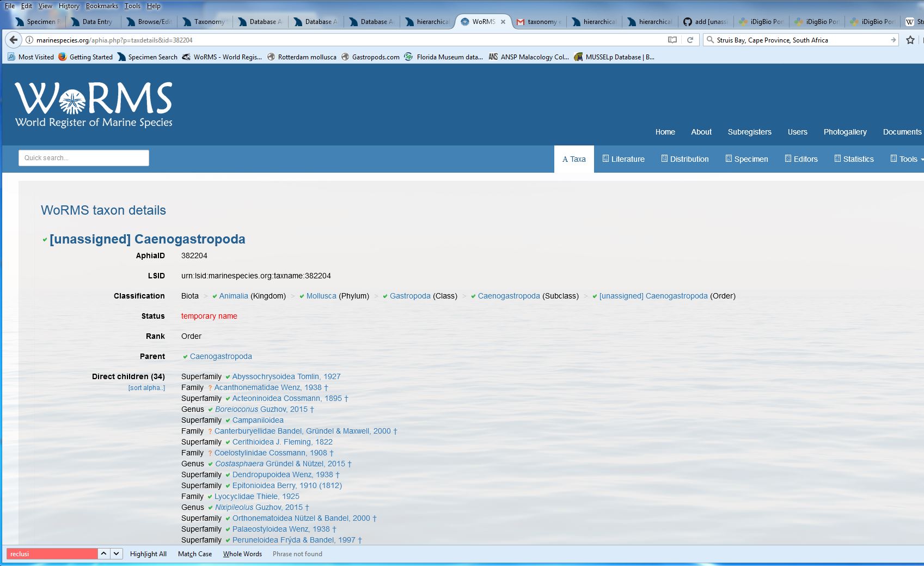This screenshot has height=566, width=924.
Task: Toggle Match Case in the find bar
Action: (x=194, y=553)
